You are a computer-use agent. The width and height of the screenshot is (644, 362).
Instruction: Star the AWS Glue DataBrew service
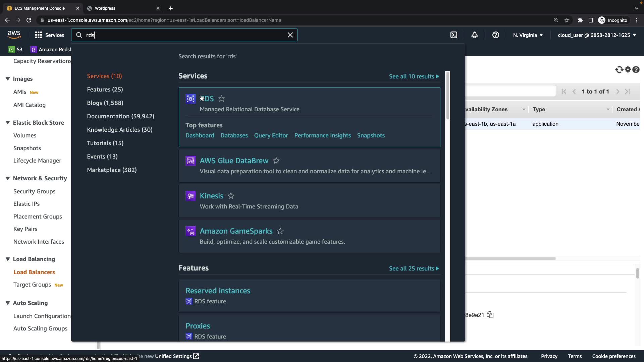[x=276, y=161]
